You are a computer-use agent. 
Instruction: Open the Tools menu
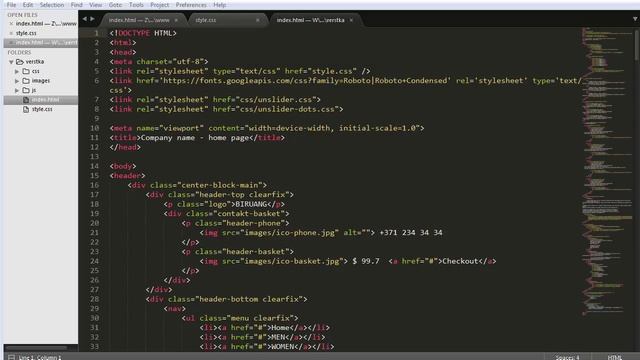pos(136,5)
